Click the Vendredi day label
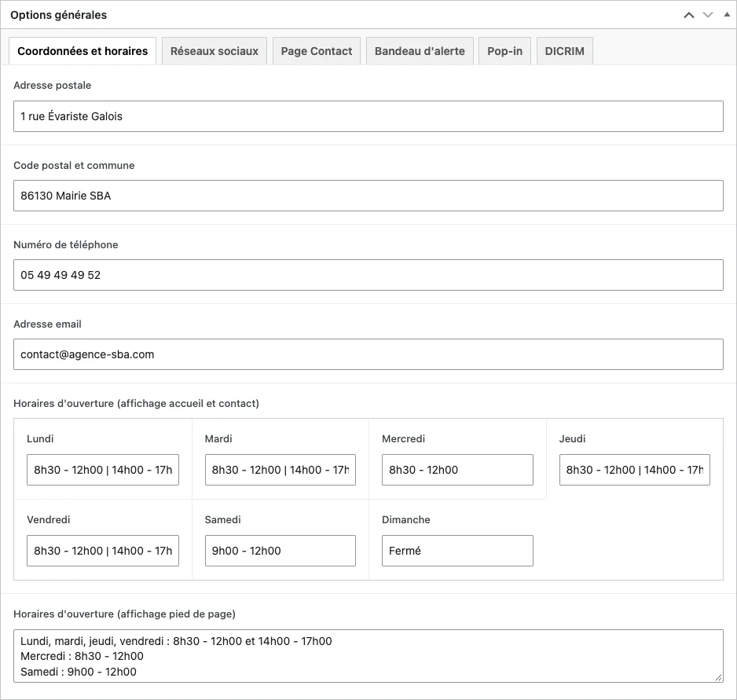This screenshot has width=737, height=700. pos(49,519)
